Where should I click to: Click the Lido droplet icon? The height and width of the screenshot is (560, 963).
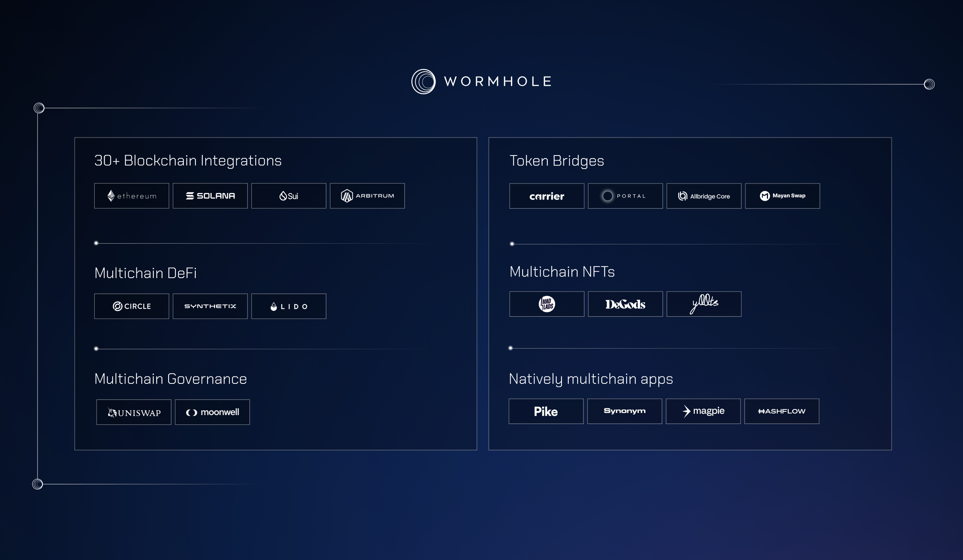[x=274, y=306]
